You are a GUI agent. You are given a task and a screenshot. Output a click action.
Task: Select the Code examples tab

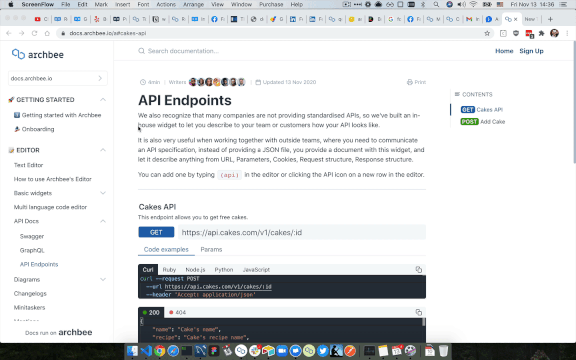[166, 249]
